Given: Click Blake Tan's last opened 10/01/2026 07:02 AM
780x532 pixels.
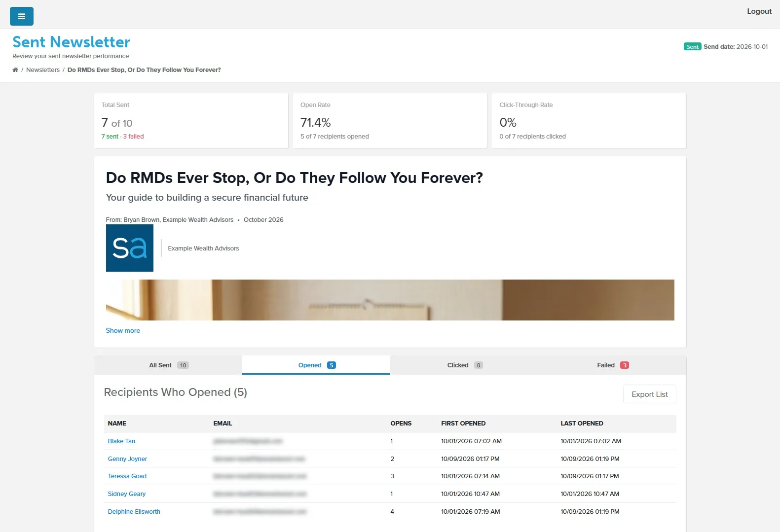Looking at the screenshot, I should [x=591, y=441].
